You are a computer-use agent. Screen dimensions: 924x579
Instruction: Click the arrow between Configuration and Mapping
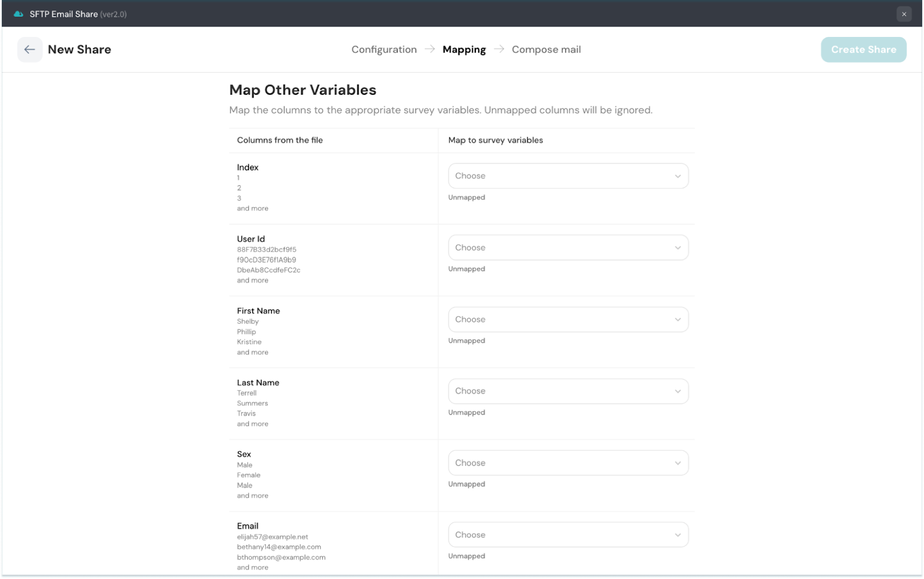[430, 49]
